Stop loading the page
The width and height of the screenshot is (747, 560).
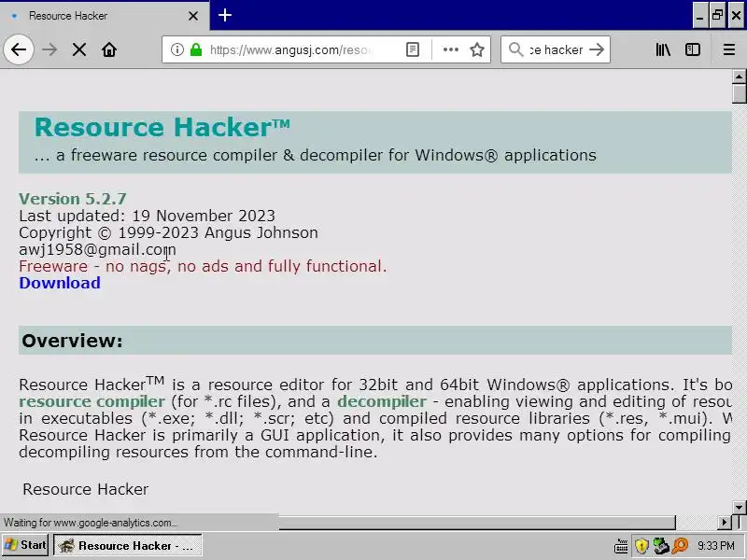coord(79,49)
